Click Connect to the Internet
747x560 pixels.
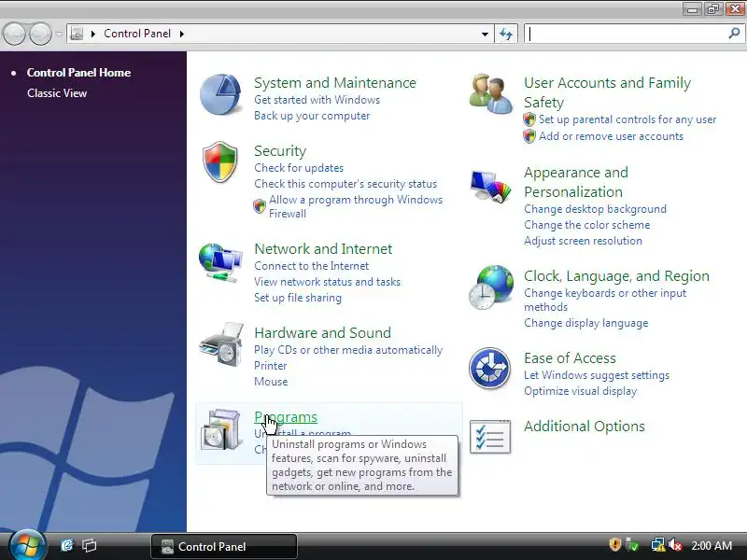311,266
